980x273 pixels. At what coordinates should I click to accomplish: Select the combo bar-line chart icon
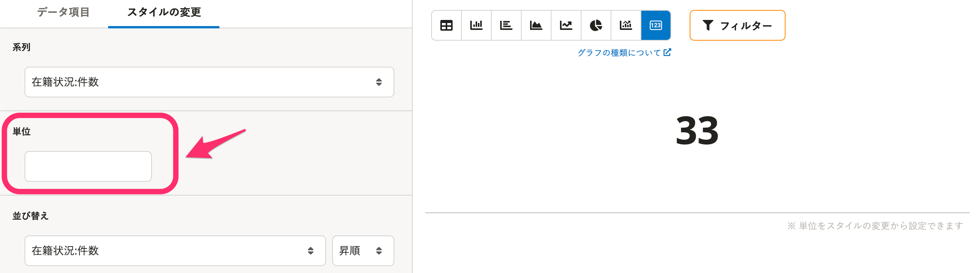pos(626,25)
